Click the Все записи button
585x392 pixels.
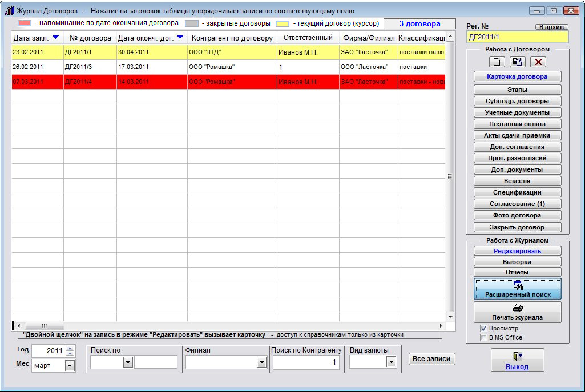click(432, 359)
